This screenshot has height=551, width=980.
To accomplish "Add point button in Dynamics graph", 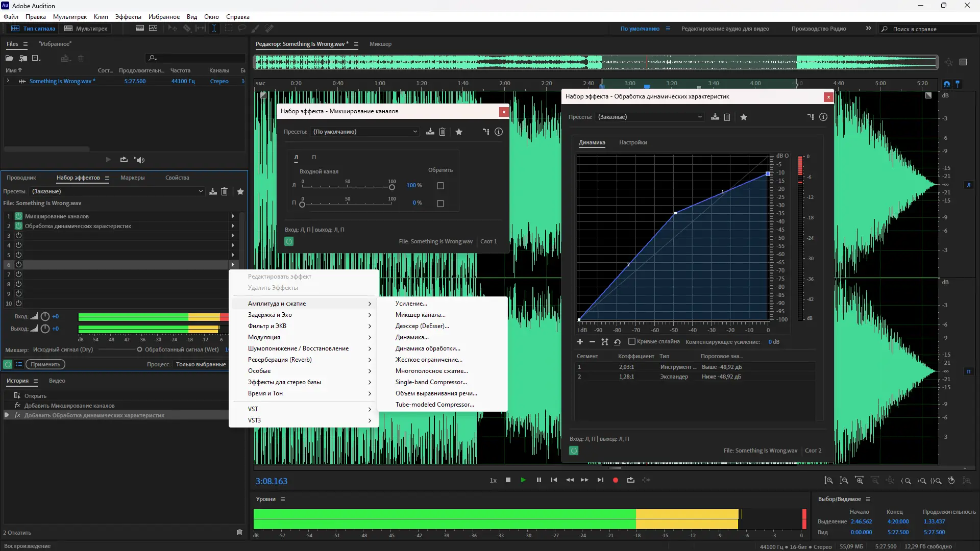I will [580, 342].
